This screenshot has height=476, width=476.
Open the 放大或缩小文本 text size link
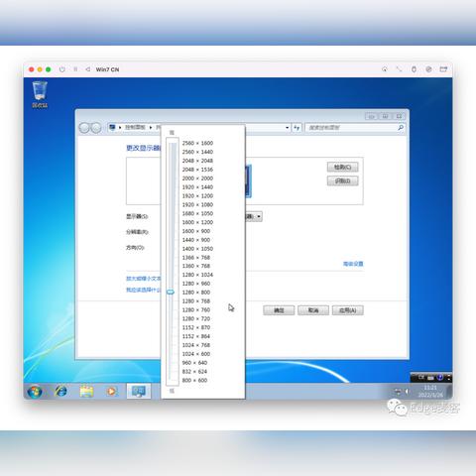[143, 279]
